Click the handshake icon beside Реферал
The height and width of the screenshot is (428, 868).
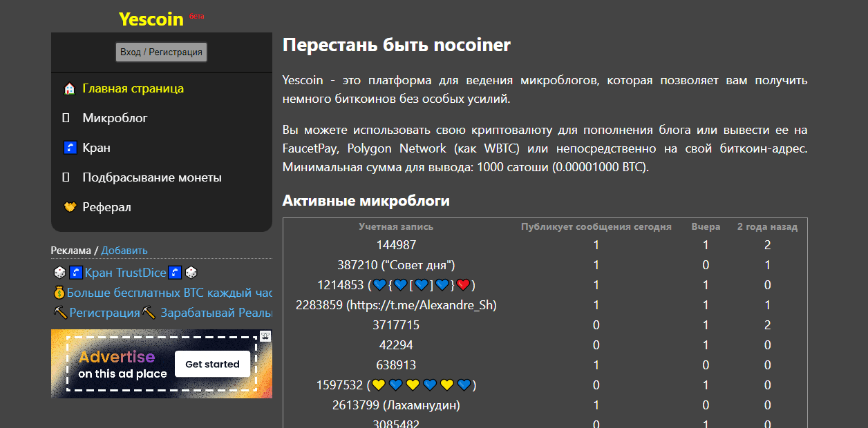coord(69,208)
